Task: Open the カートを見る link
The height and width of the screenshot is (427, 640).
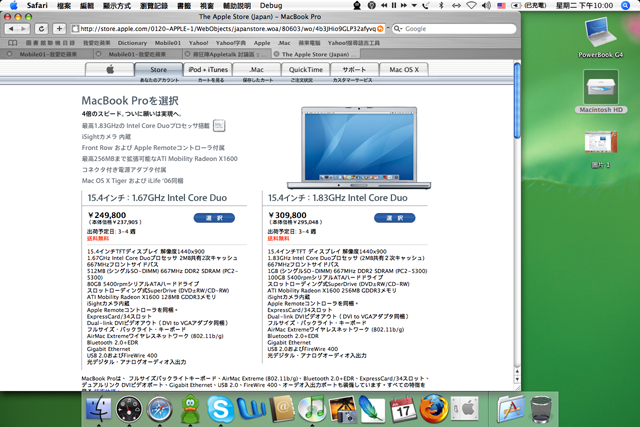Action: [211, 80]
